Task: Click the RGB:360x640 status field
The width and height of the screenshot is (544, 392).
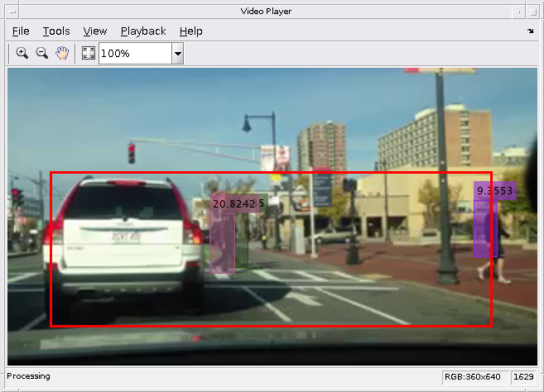Action: pyautogui.click(x=473, y=377)
